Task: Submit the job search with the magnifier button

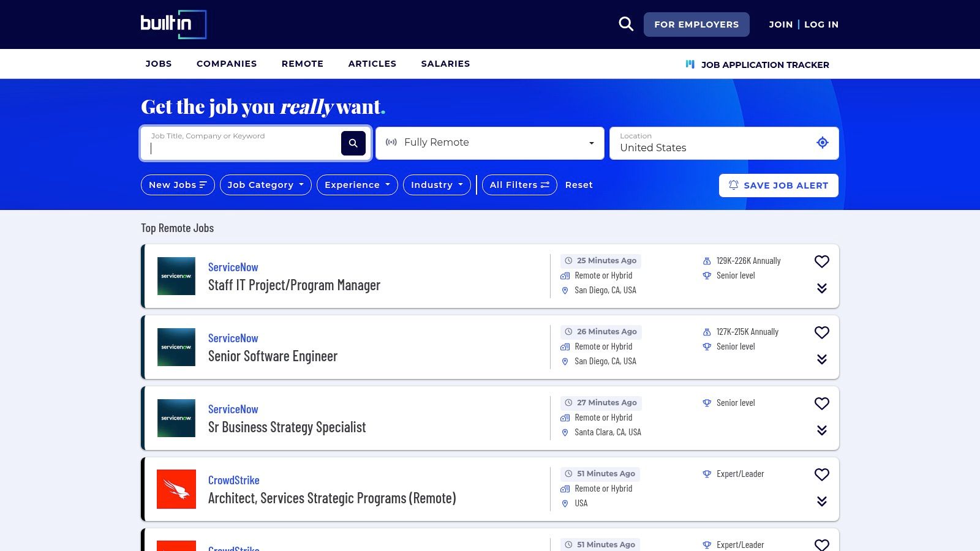Action: click(x=353, y=143)
